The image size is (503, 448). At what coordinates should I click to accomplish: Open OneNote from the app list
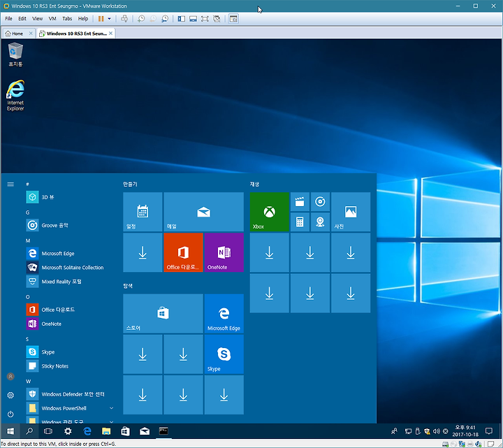69,324
